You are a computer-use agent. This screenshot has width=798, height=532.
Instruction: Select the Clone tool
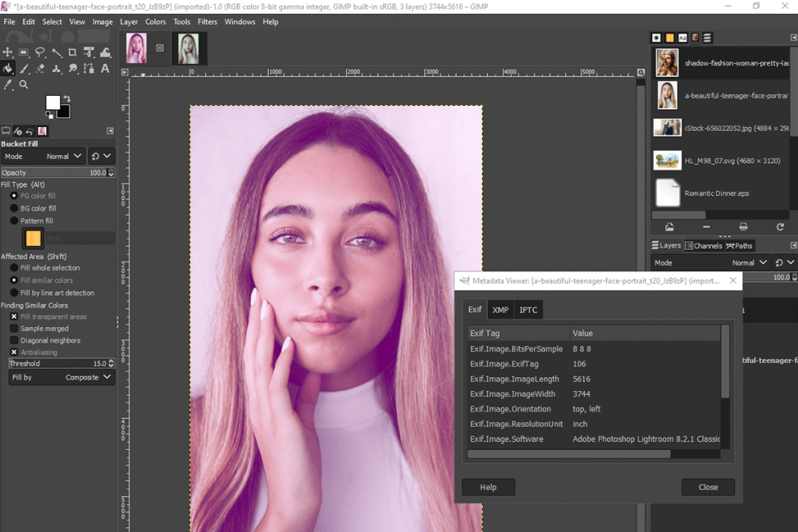pos(57,69)
